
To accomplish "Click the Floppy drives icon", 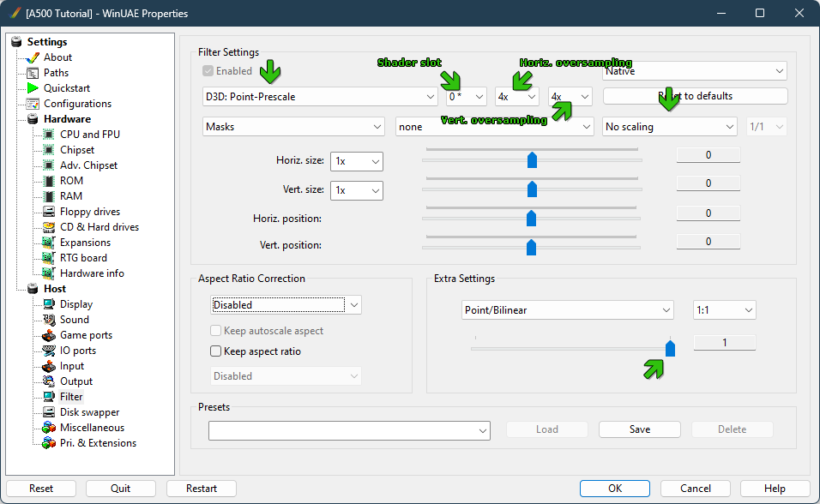I will 49,212.
